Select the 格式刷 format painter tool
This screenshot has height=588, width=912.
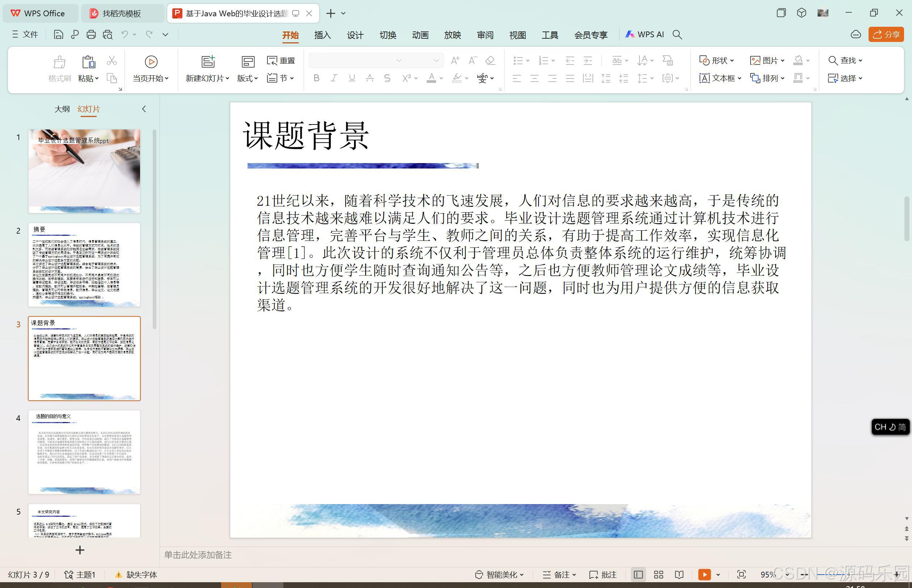pos(60,69)
